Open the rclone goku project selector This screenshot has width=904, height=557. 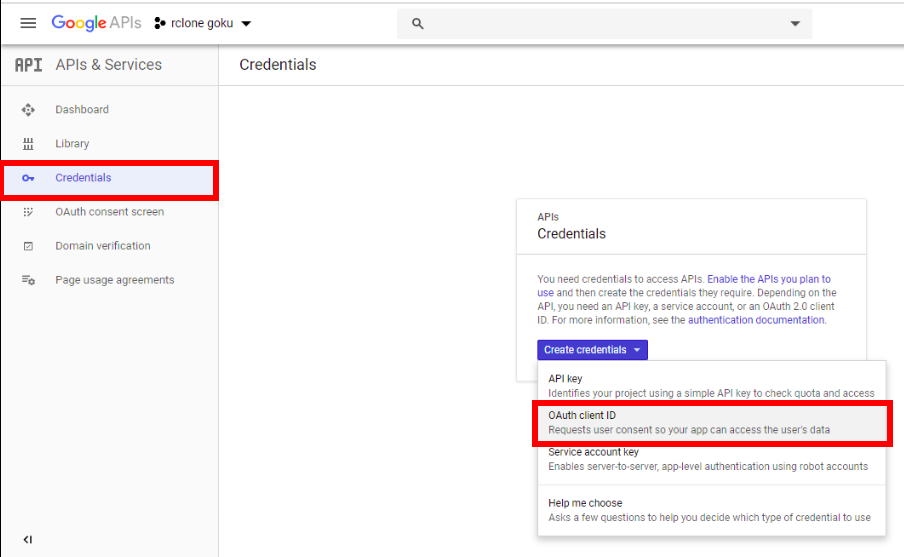pos(203,23)
